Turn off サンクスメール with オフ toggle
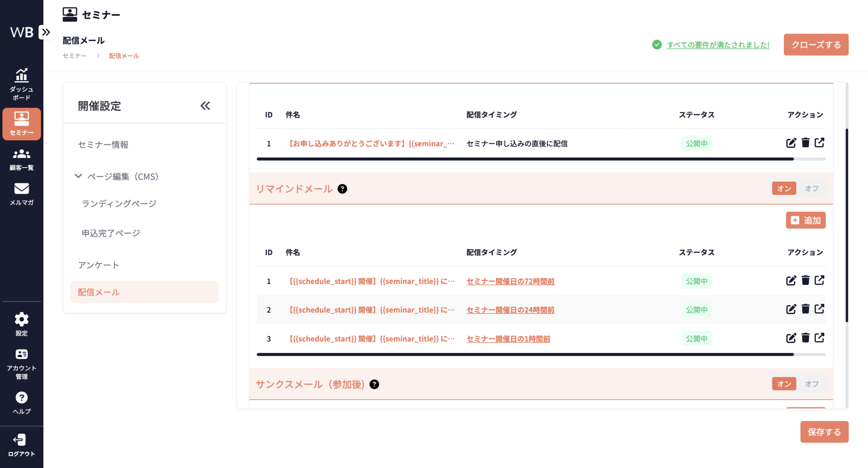 tap(811, 384)
